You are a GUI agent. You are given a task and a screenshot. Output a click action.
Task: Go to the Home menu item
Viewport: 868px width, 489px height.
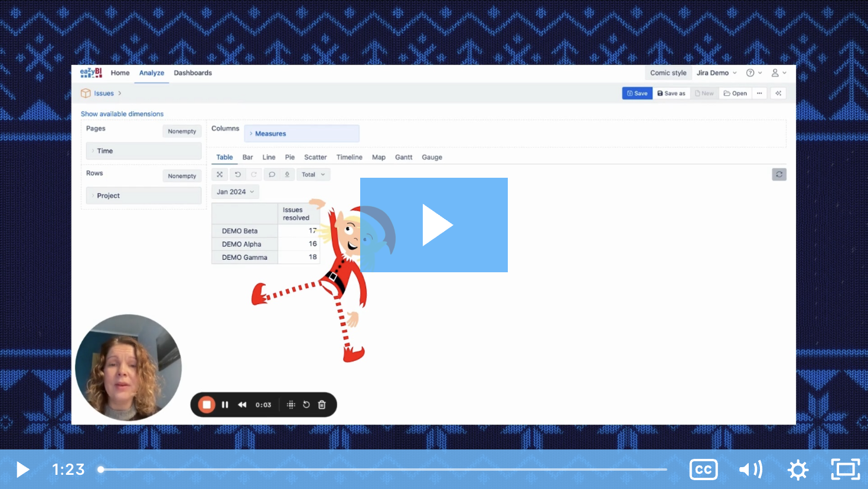pyautogui.click(x=120, y=73)
